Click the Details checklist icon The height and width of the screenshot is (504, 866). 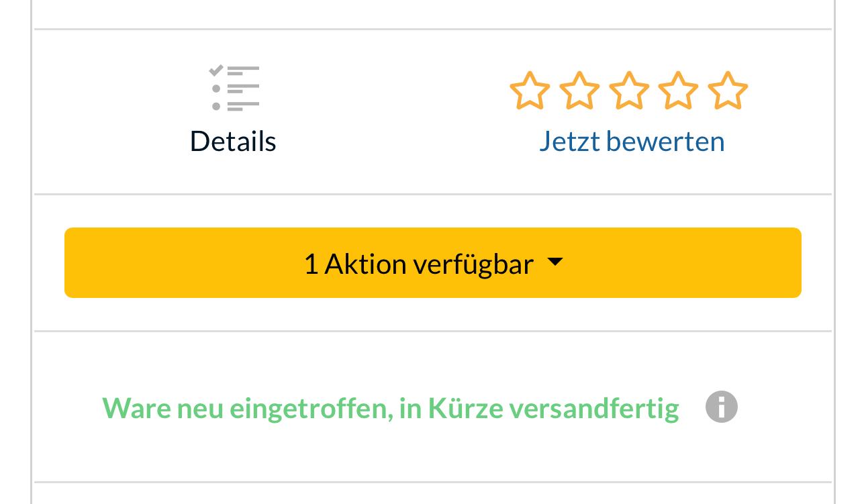pos(234,89)
